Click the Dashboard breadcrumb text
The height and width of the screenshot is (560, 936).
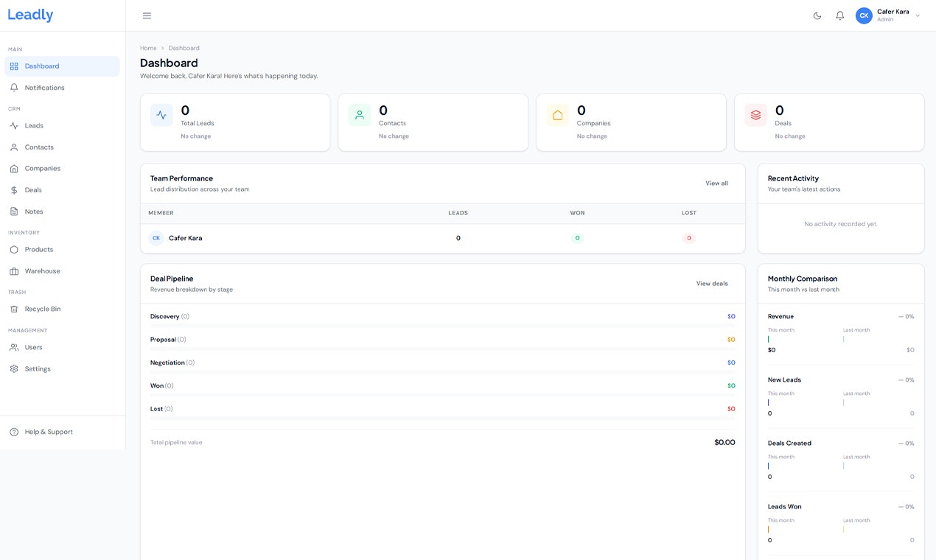click(x=184, y=48)
